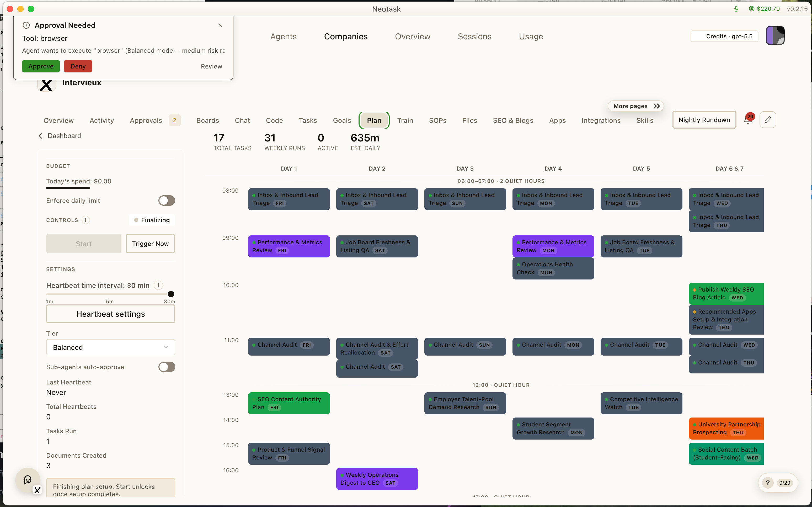This screenshot has height=507, width=812.
Task: Open SEO Content Authority Plan FRI card
Action: [289, 403]
